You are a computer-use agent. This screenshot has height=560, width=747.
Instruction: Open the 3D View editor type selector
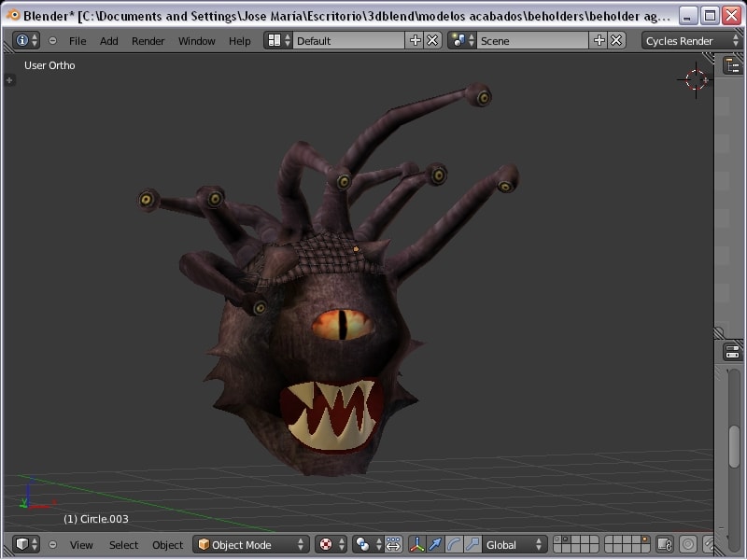pyautogui.click(x=26, y=544)
